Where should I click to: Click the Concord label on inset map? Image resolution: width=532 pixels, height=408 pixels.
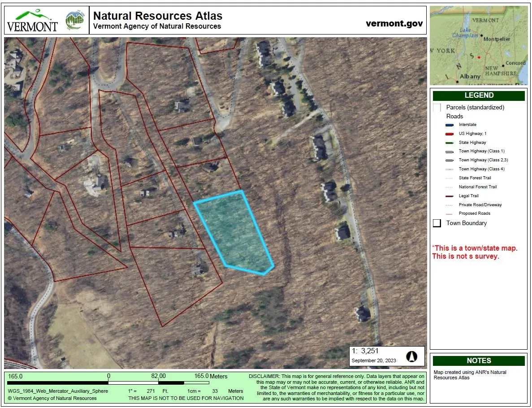coord(515,63)
